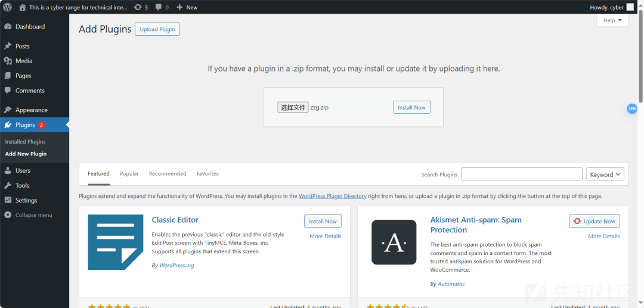Click the Search Plugins input field
The image size is (644, 308).
tap(522, 175)
